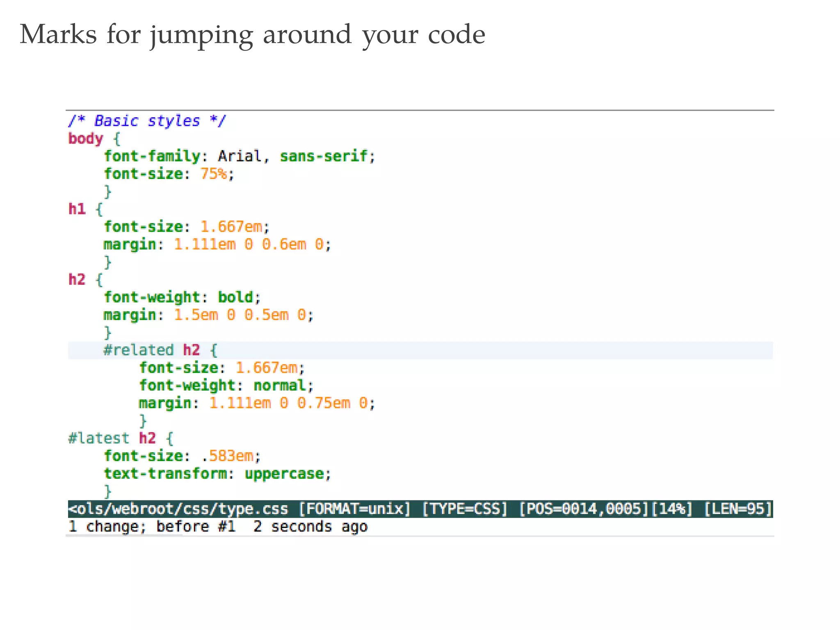Click the 'margin: 1.5em 0 0.5em 0;' line

click(208, 315)
